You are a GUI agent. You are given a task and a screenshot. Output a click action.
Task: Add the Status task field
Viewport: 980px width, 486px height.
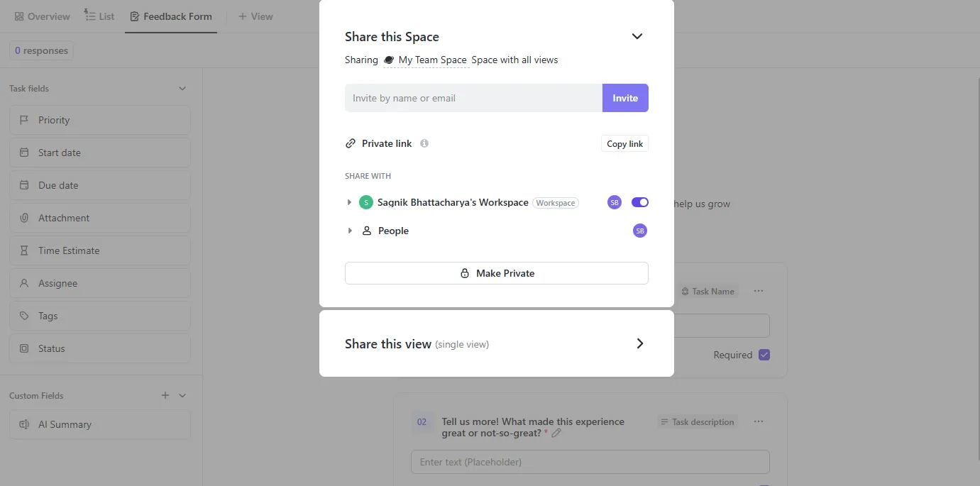[100, 348]
